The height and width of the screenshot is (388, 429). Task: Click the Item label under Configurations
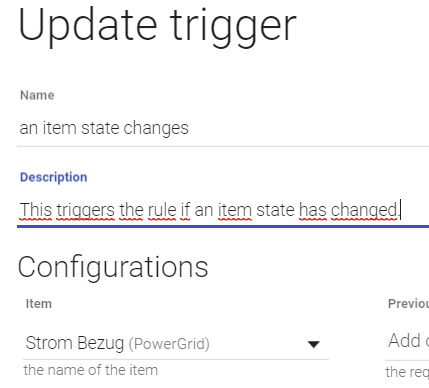click(39, 304)
